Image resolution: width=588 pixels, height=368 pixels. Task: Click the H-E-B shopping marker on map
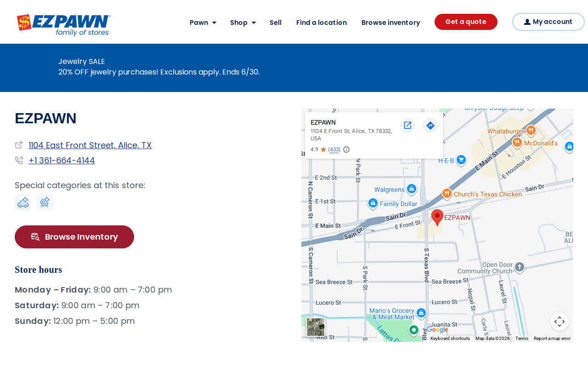[461, 160]
